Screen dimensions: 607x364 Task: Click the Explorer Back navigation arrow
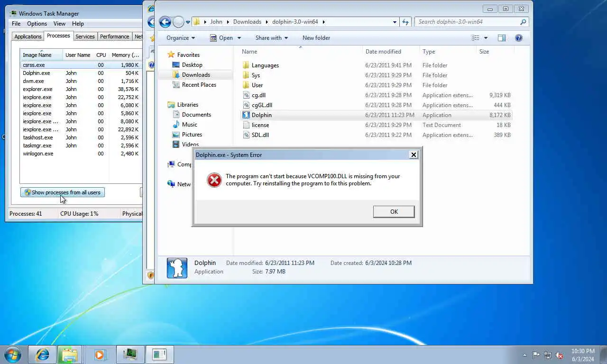tap(165, 22)
